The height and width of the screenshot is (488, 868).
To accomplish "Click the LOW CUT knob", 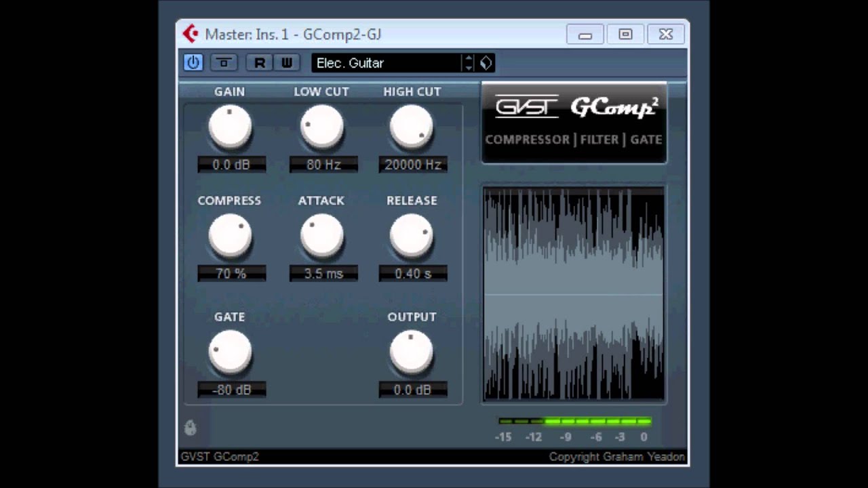I will 321,127.
